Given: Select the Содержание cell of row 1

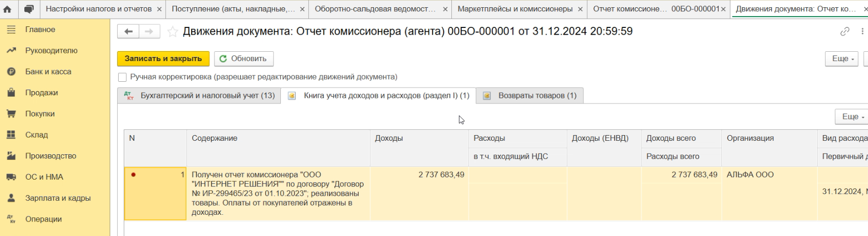Looking at the screenshot, I should pos(278,194).
